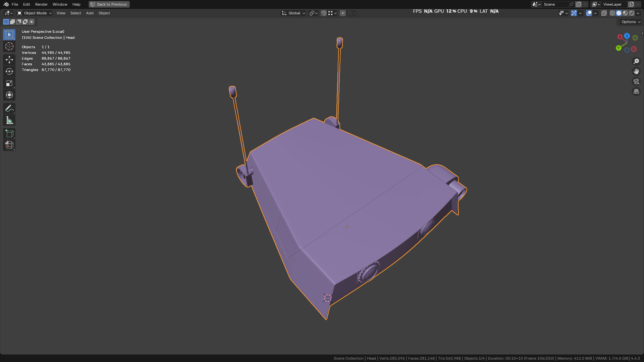This screenshot has height=362, width=644.
Task: Open the File menu
Action: click(15, 4)
